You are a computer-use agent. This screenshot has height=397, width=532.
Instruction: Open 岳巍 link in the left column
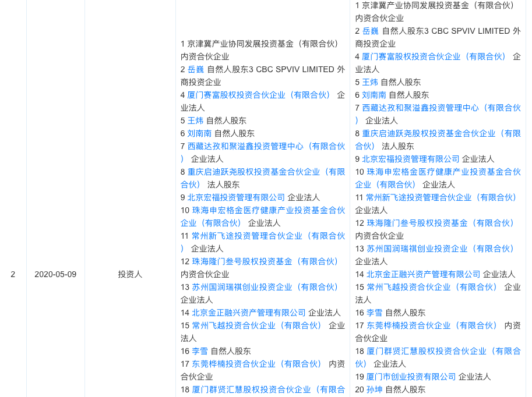pos(196,69)
